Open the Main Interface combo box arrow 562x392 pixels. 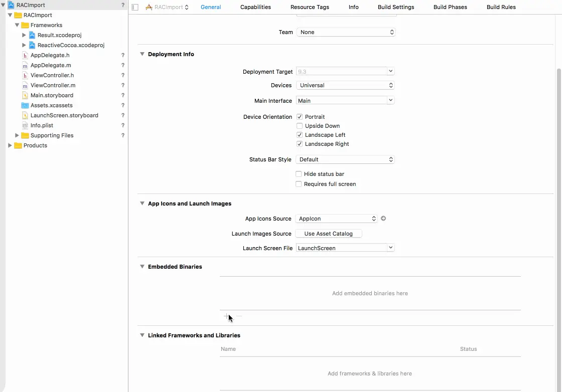click(391, 100)
